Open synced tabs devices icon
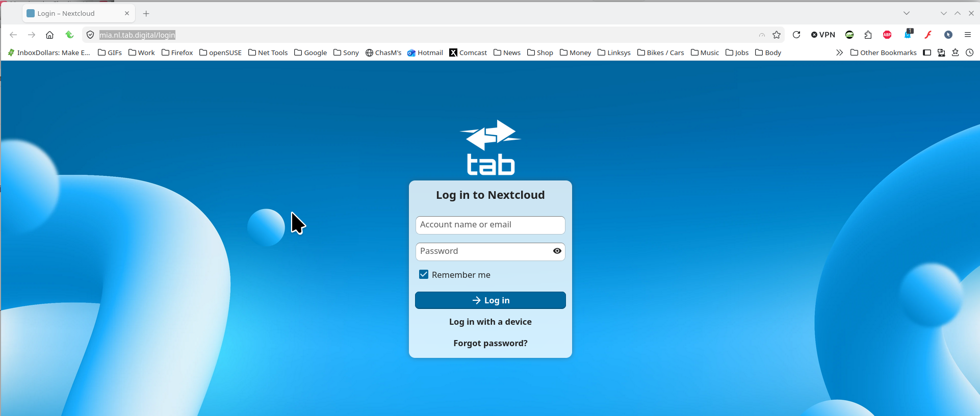Image resolution: width=980 pixels, height=416 pixels. (x=941, y=53)
